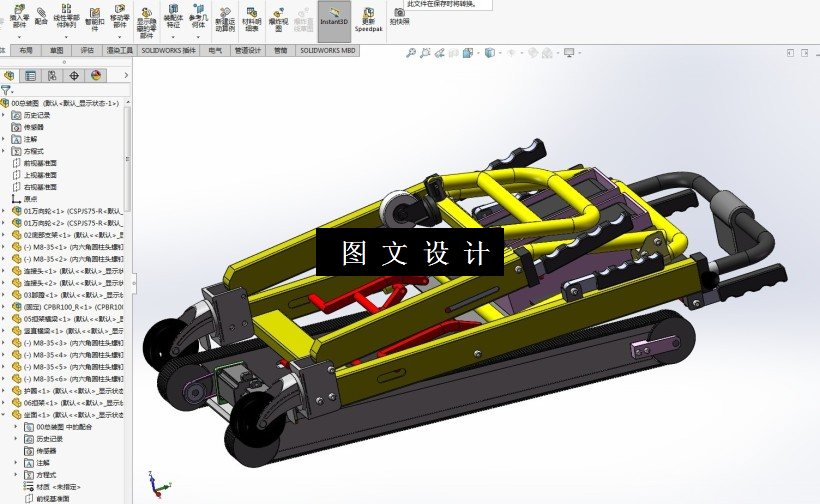Image resolution: width=820 pixels, height=504 pixels.
Task: Click the View Settings monitor icon
Action: click(569, 52)
